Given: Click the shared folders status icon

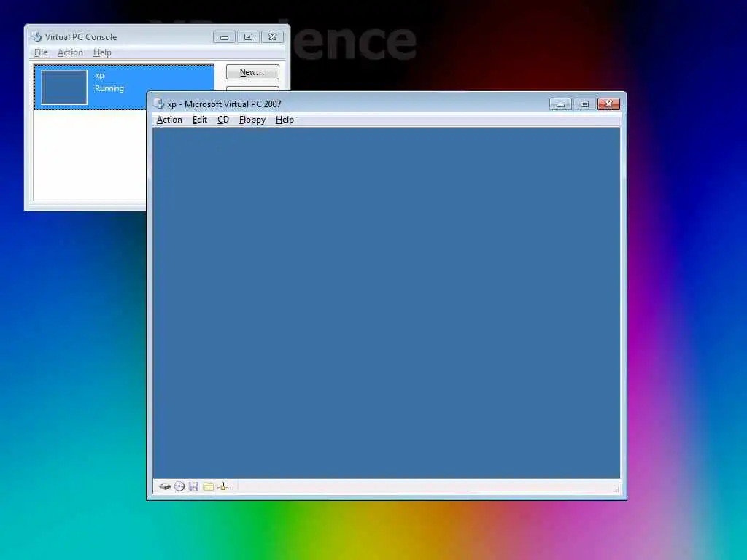Looking at the screenshot, I should [x=208, y=486].
